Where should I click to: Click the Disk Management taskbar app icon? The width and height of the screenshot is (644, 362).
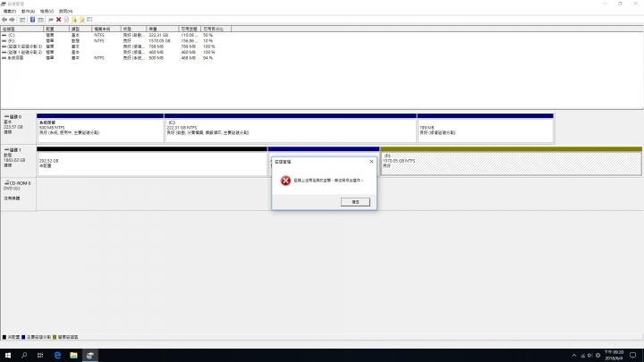tap(90, 356)
